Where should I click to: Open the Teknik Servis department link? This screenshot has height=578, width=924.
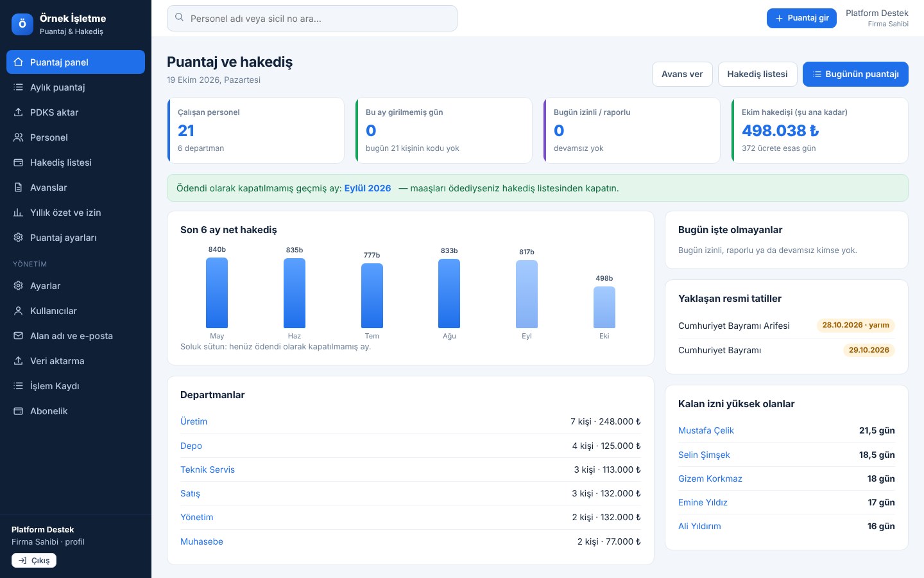[207, 469]
